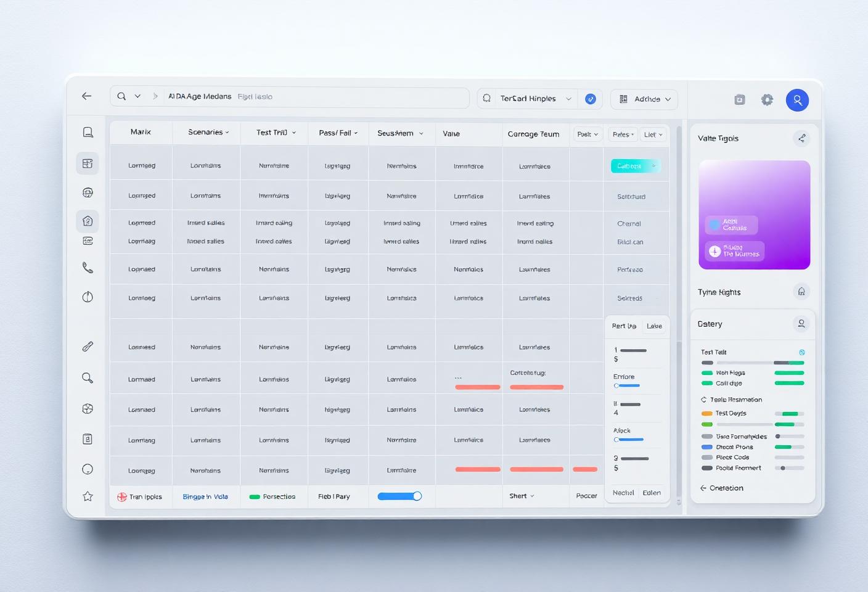Click the purple gradient card thumbnail
Screen dimensions: 868x592
[754, 215]
